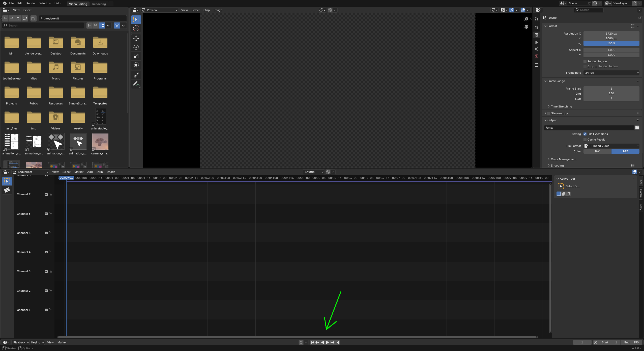Viewport: 644px width, 351px height.
Task: Enable the Render Region checkbox
Action: click(x=585, y=61)
